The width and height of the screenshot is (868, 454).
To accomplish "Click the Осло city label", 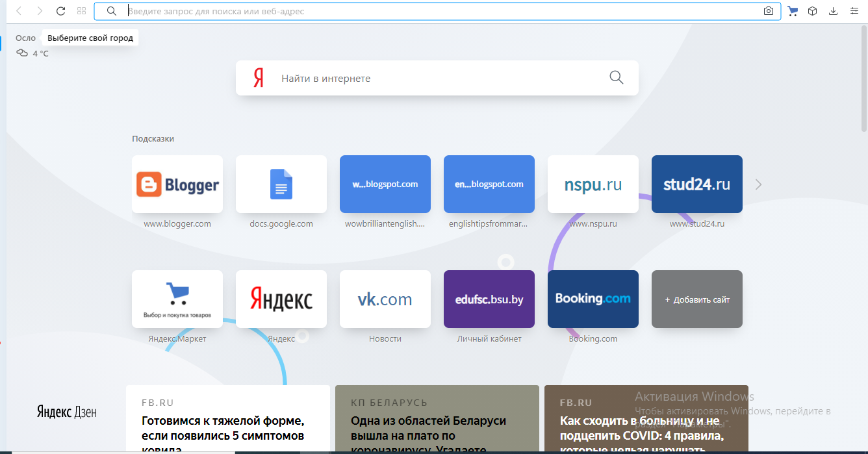I will (25, 38).
